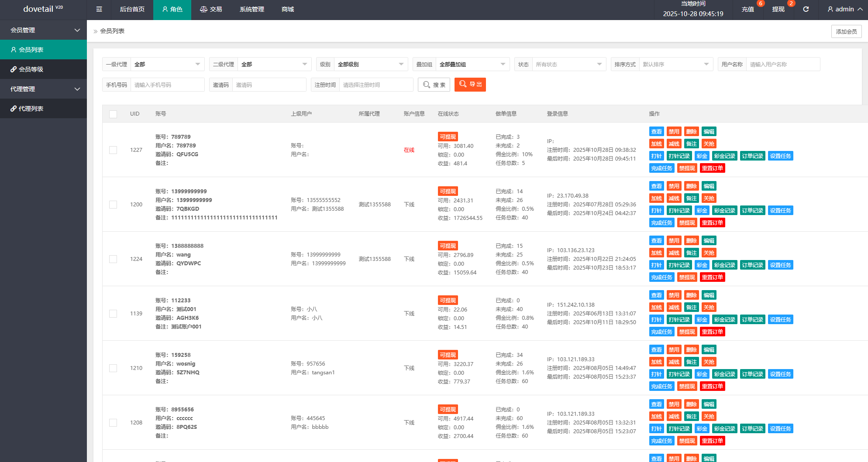Toggle the select-all checkbox in table header

pos(113,114)
